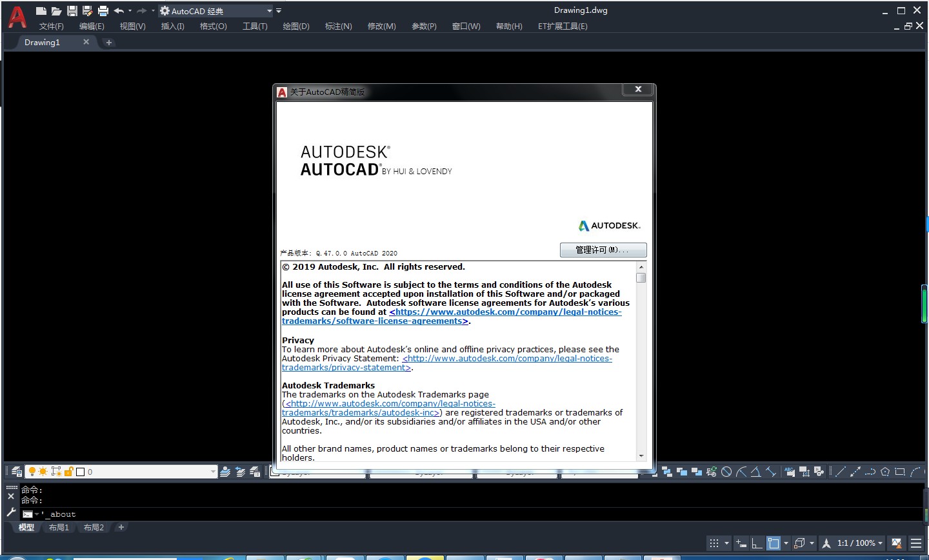The height and width of the screenshot is (560, 929).
Task: Toggle object snap in status bar
Action: tap(774, 543)
